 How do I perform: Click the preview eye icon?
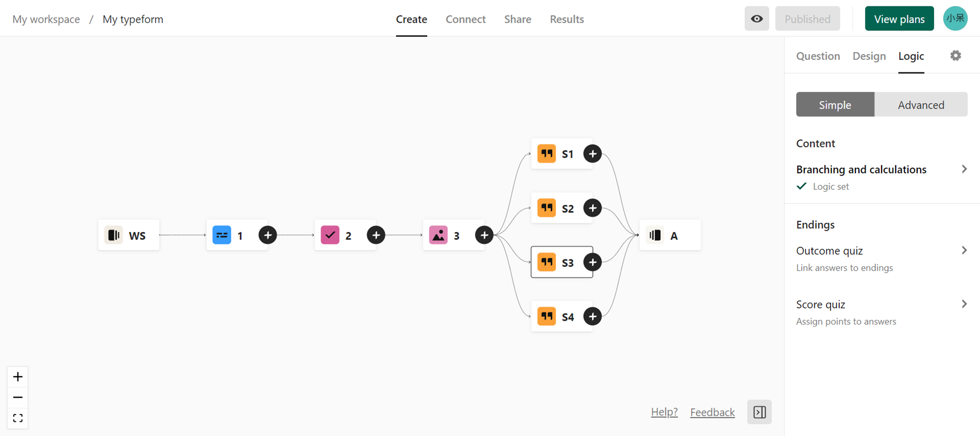click(757, 19)
